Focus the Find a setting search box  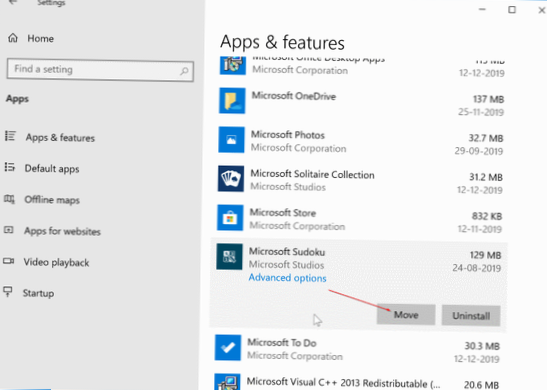(100, 70)
